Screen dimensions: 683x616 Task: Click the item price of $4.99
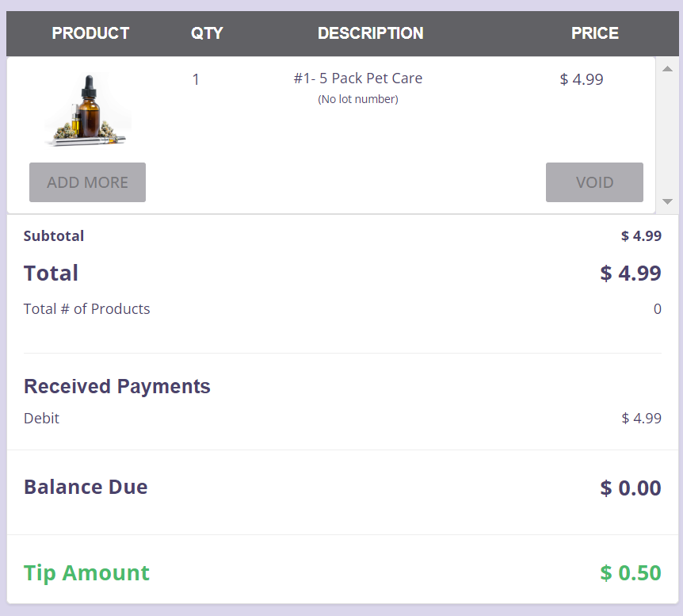pos(581,79)
